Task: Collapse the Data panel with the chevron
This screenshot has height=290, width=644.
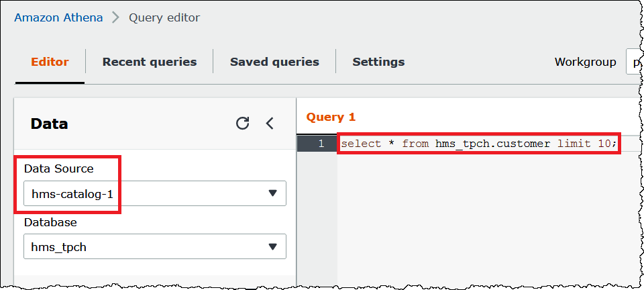Action: click(x=270, y=124)
